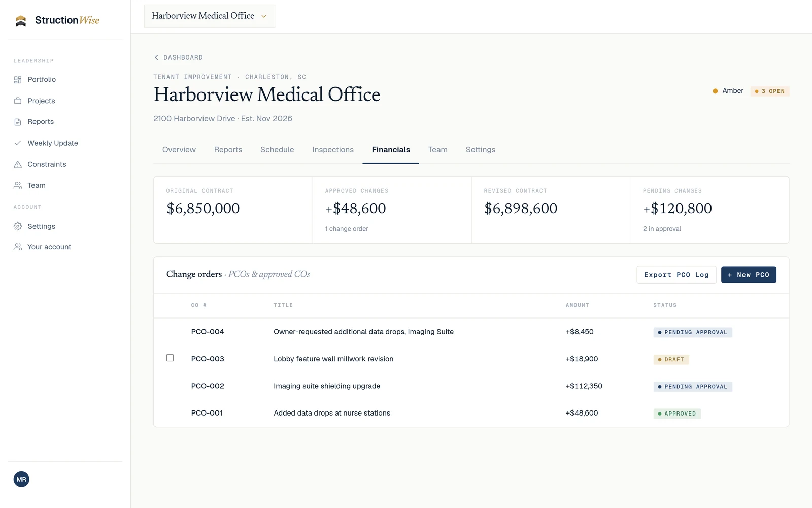Image resolution: width=812 pixels, height=508 pixels.
Task: Select the Inspections tab
Action: point(333,150)
